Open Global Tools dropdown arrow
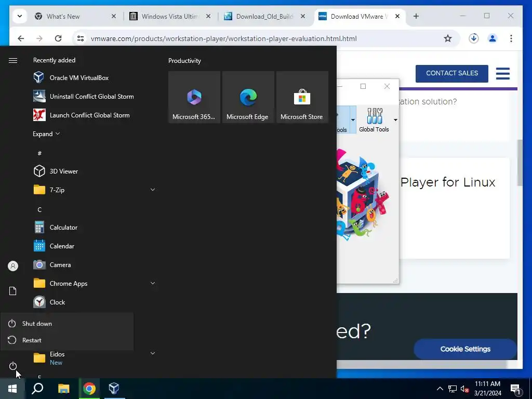 [x=395, y=120]
